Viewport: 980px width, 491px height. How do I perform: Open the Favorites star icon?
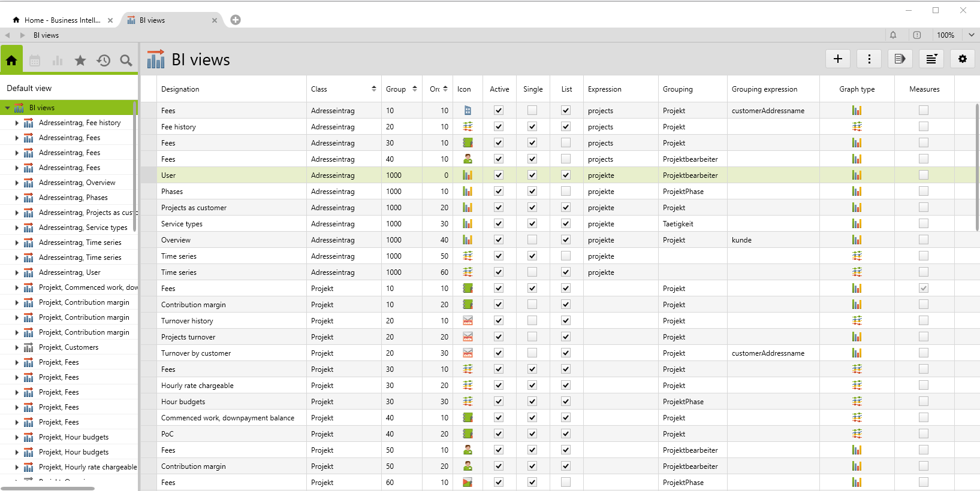(80, 60)
